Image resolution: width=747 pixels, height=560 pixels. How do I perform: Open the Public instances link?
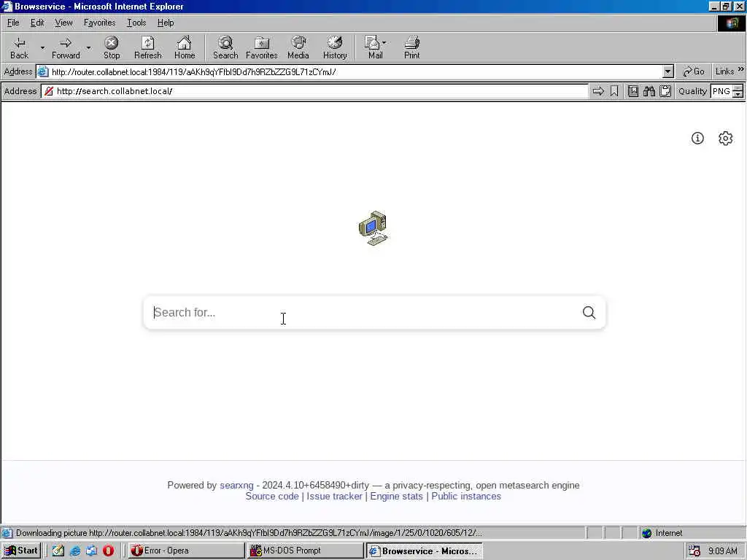466,496
